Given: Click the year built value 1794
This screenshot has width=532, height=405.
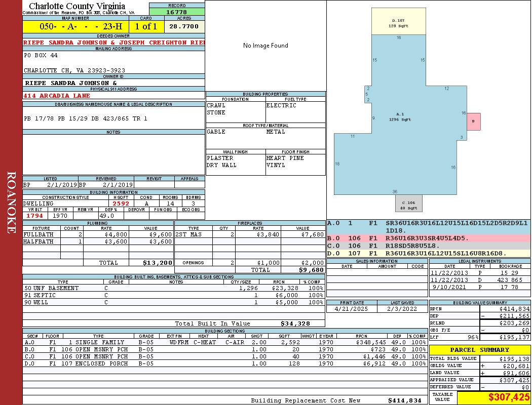Looking at the screenshot, I should tap(35, 216).
